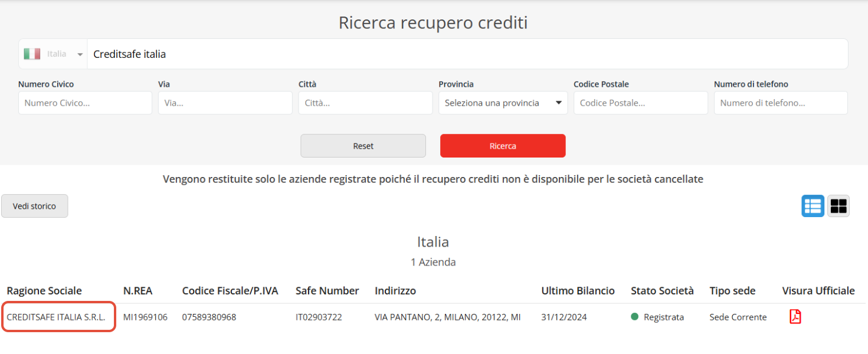Click the Visura Ufficiale column header
Image resolution: width=868 pixels, height=354 pixels.
818,291
